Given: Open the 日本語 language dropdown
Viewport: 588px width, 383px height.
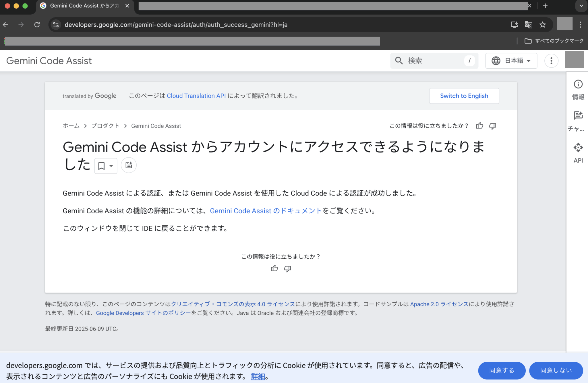Looking at the screenshot, I should click(x=511, y=61).
